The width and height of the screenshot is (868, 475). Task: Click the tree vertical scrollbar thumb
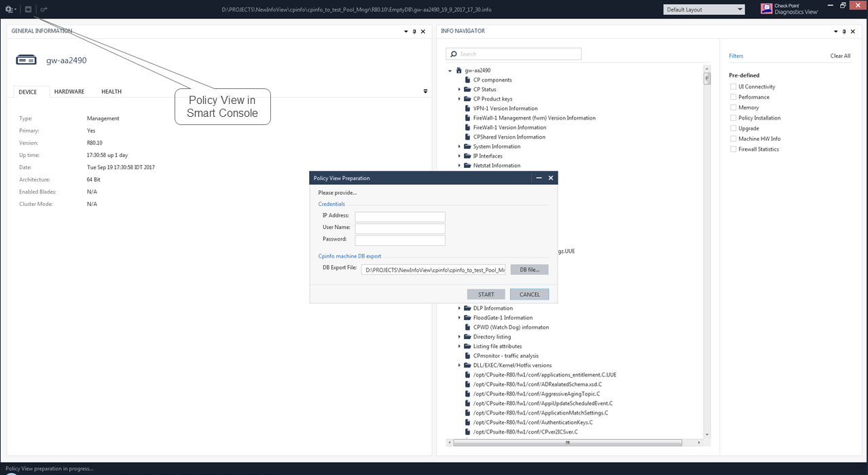pos(707,78)
